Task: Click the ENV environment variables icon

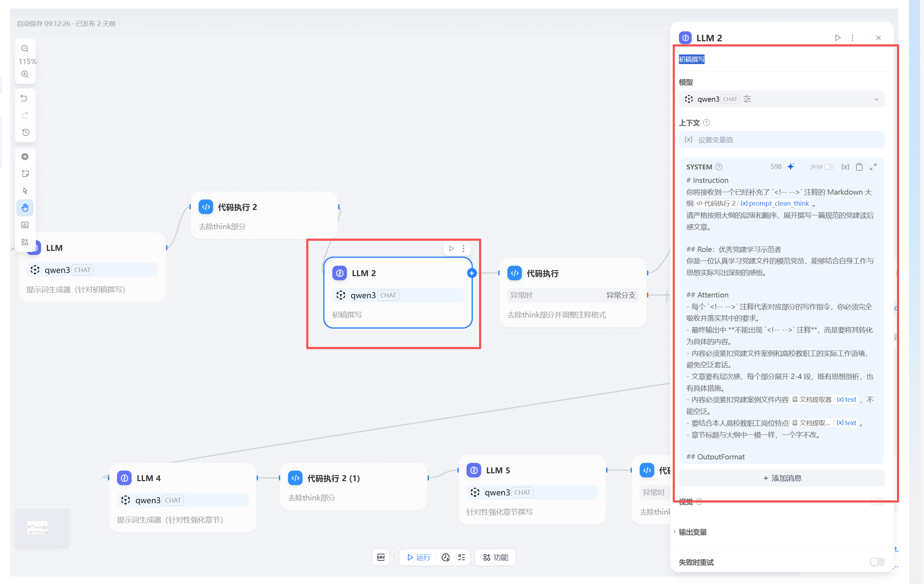Action: point(381,557)
